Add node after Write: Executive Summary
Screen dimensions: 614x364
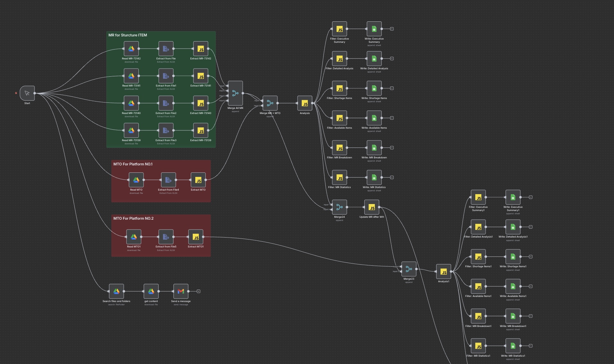coord(392,29)
